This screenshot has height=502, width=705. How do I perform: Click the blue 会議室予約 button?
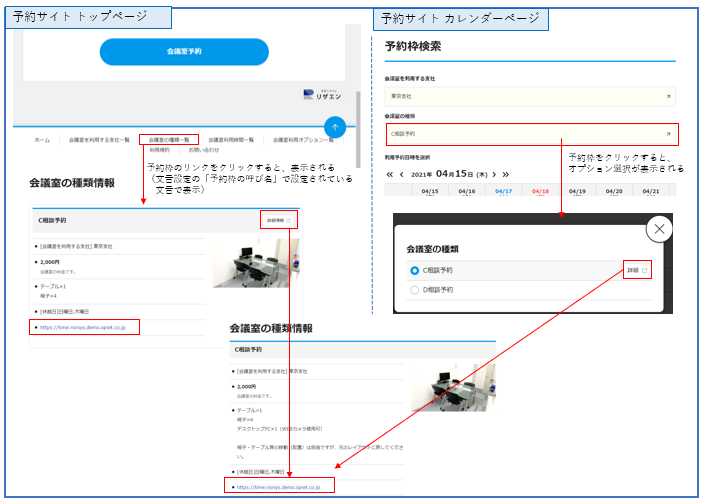coord(184,52)
